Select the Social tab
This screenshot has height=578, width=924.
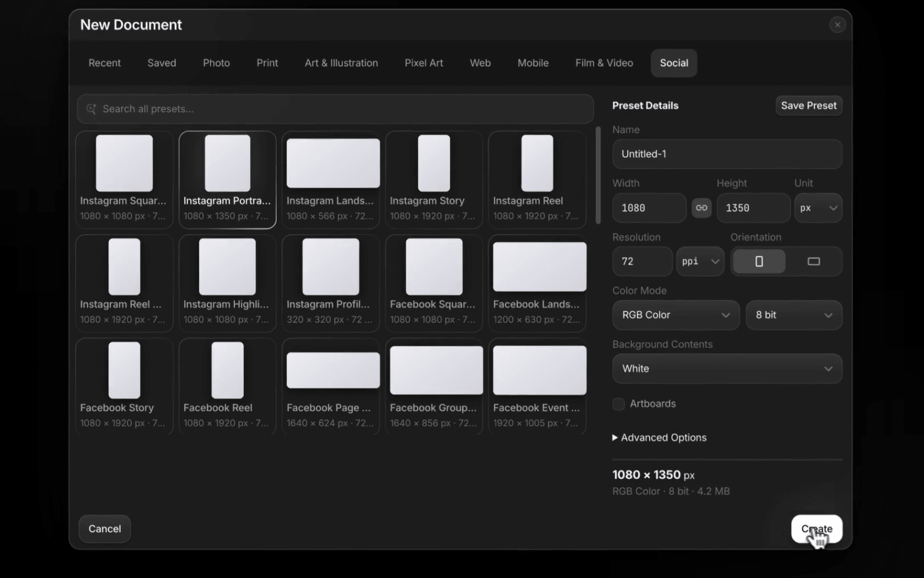(x=674, y=63)
